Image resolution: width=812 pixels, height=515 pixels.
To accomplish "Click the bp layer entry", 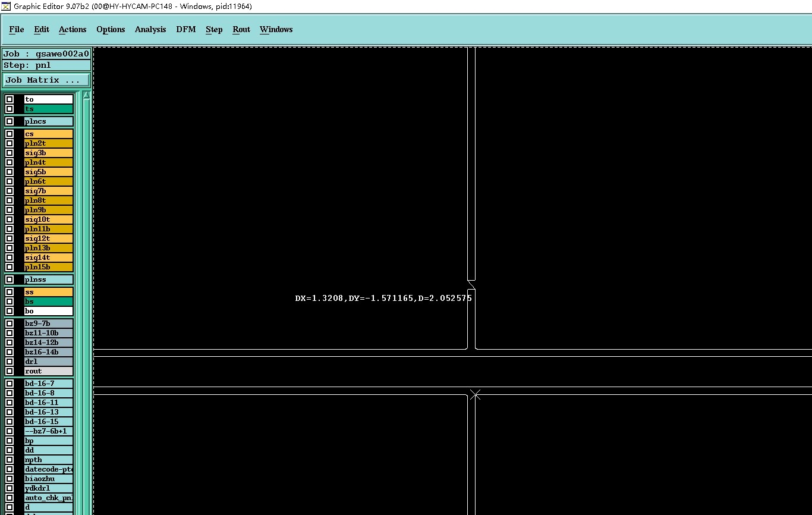I will tap(49, 441).
